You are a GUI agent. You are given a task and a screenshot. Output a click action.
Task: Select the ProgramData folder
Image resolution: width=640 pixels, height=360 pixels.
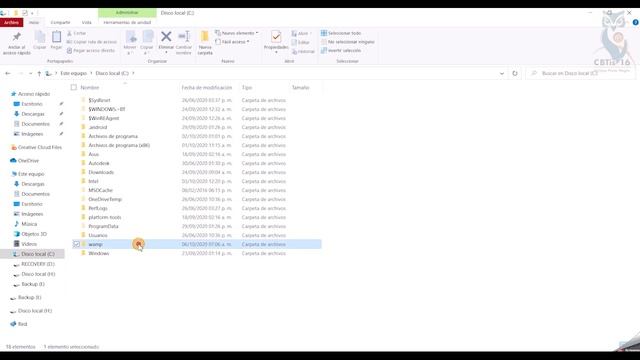[103, 226]
